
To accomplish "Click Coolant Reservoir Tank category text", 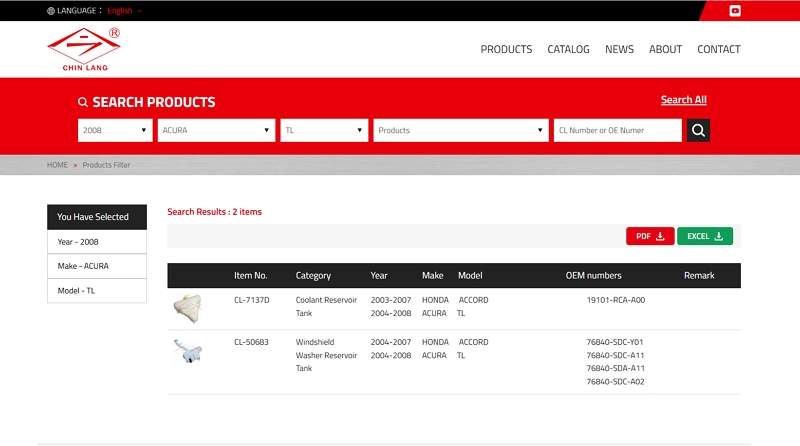I will 326,307.
